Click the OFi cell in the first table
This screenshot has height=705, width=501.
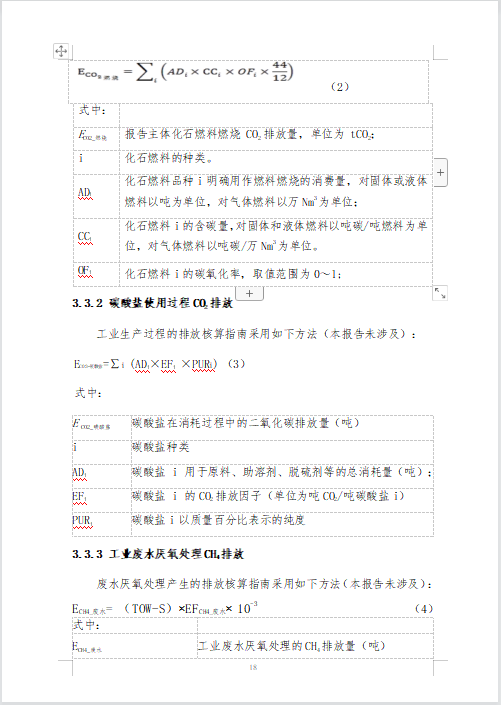[x=96, y=274]
